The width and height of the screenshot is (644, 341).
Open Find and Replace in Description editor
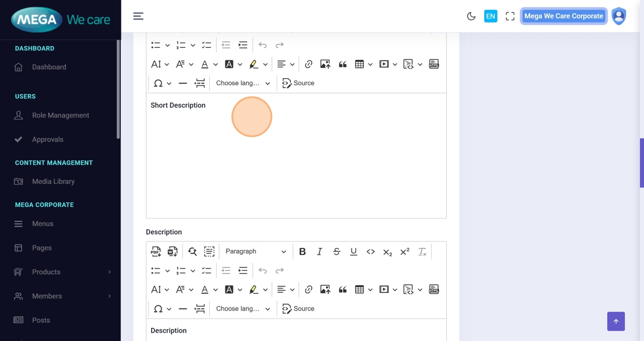192,251
